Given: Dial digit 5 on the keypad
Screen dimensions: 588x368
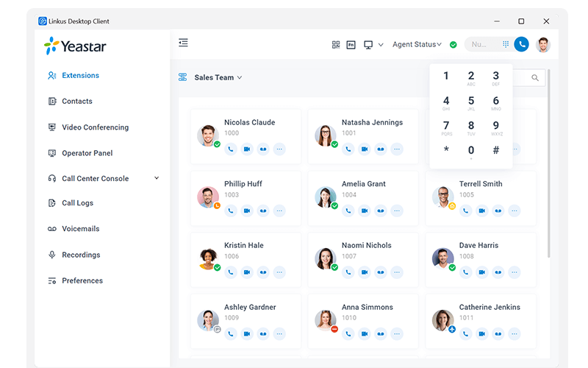Looking at the screenshot, I should tap(471, 102).
